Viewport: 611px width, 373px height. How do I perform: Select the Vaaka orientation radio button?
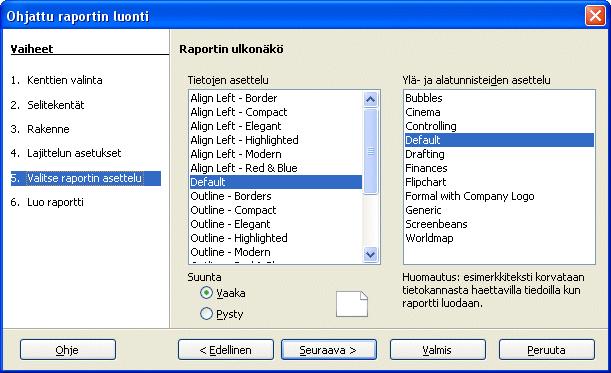tap(206, 292)
